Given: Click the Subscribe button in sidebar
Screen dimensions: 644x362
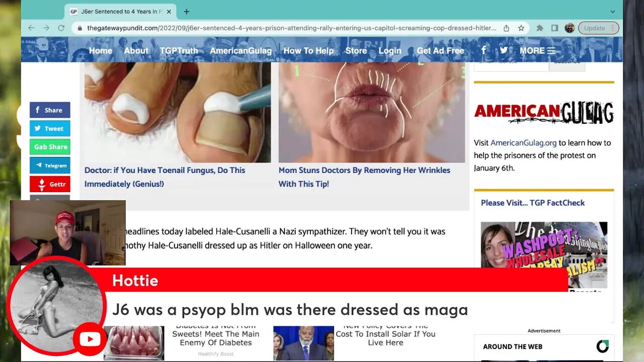Looking at the screenshot, I should (567, 64).
